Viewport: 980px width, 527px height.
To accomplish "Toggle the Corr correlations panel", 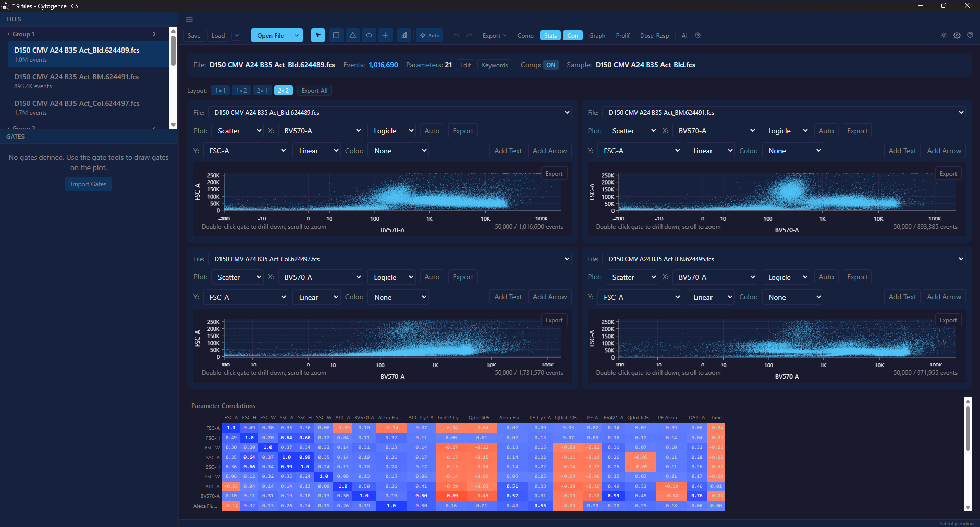I will tap(573, 35).
